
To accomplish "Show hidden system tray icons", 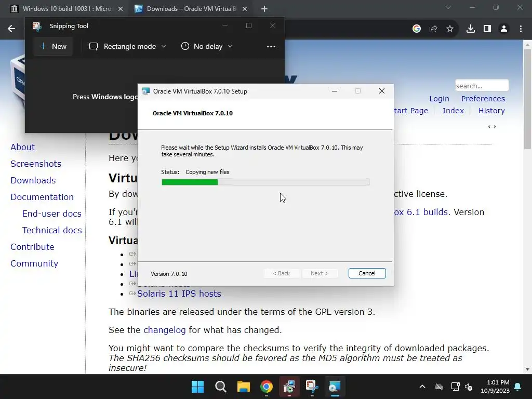I will tap(422, 387).
